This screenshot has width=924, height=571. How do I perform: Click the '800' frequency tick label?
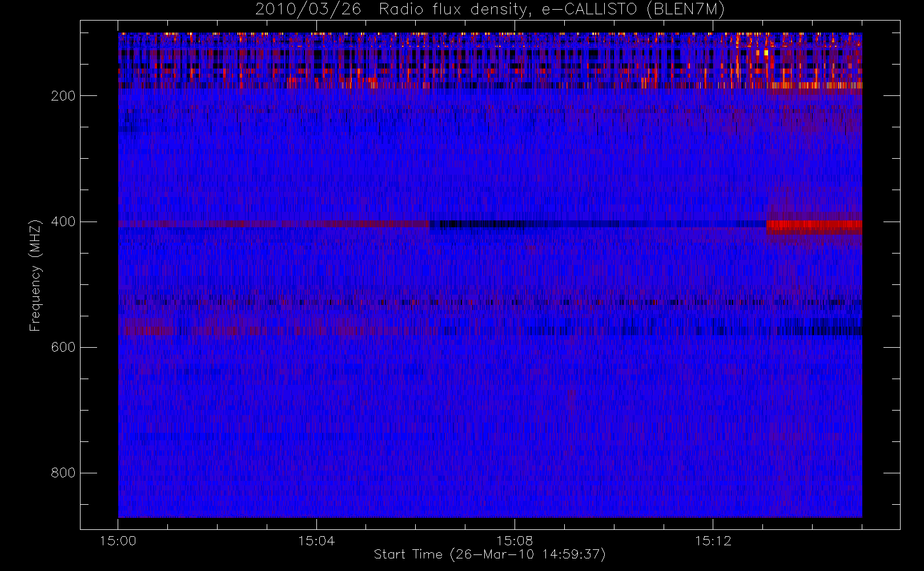click(x=63, y=473)
